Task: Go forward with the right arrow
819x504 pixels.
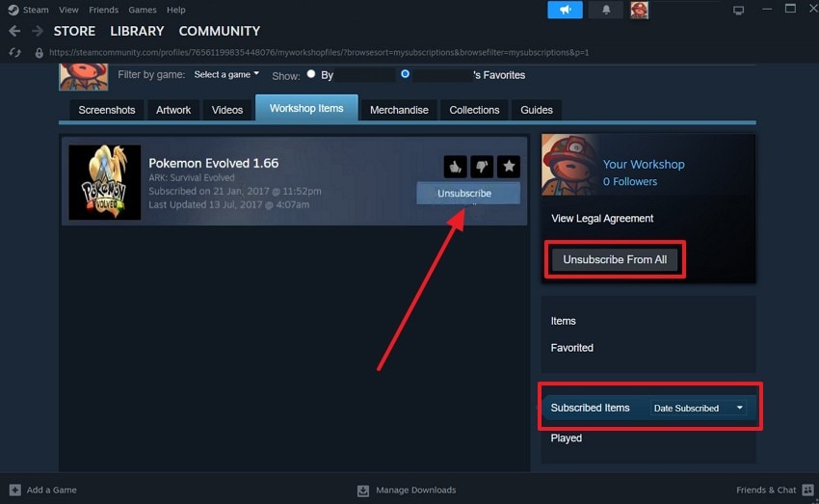Action: point(37,32)
